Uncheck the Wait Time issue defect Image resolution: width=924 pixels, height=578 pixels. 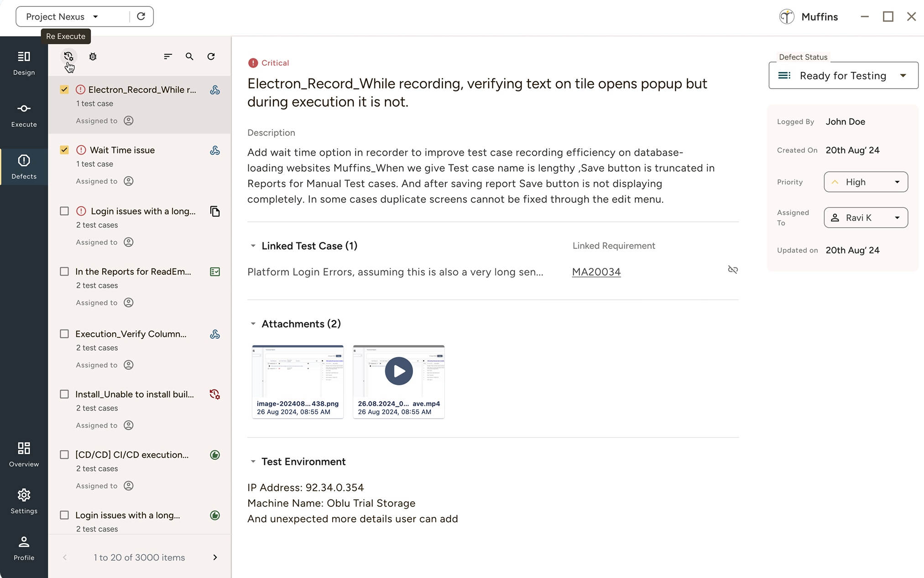pyautogui.click(x=64, y=149)
